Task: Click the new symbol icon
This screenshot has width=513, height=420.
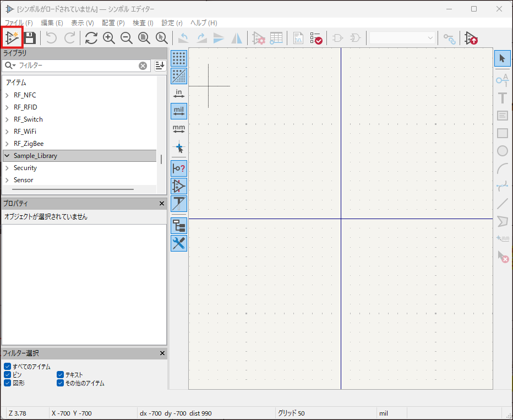Action: click(12, 38)
